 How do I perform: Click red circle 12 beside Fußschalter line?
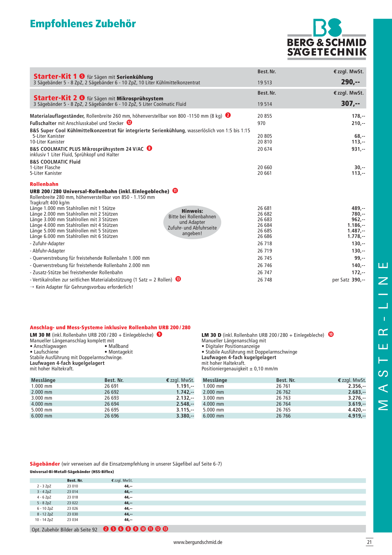point(129,122)
